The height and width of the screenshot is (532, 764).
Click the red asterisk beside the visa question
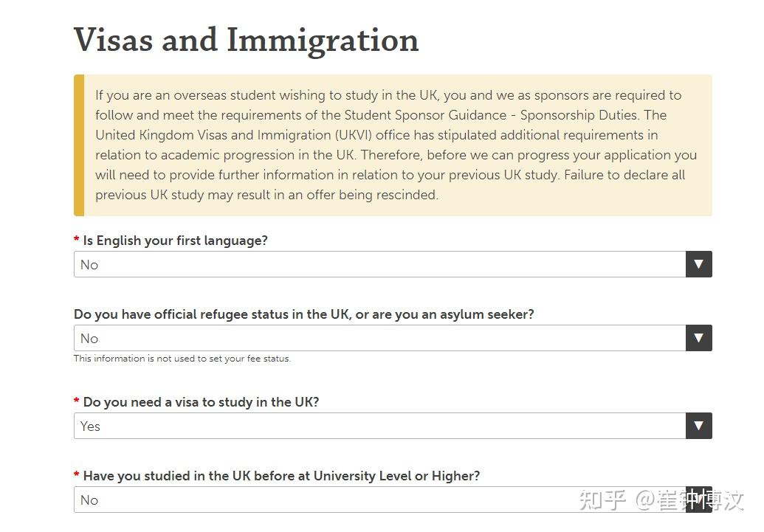pyautogui.click(x=77, y=401)
